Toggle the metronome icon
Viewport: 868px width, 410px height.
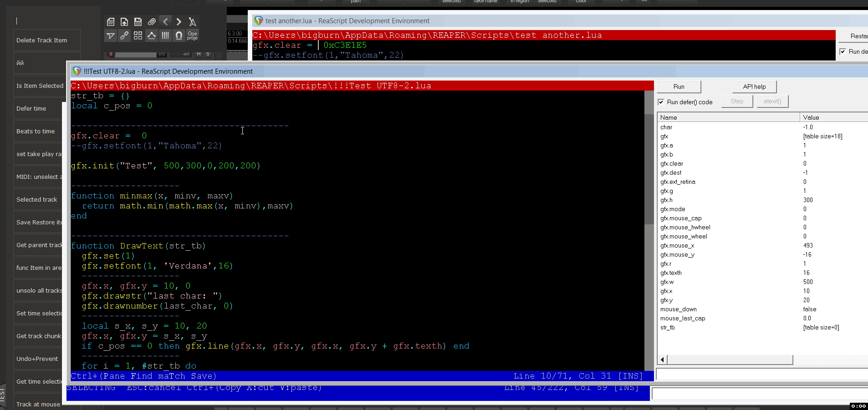click(193, 21)
